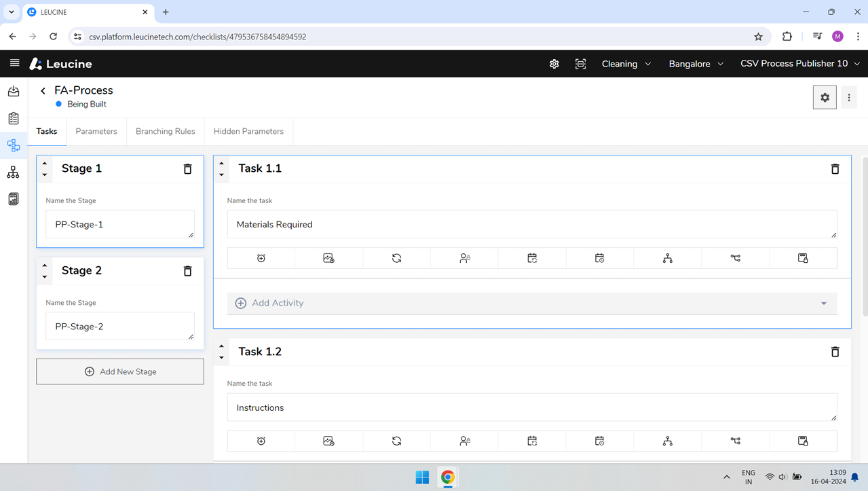Click the scan frame icon in the header

point(581,64)
